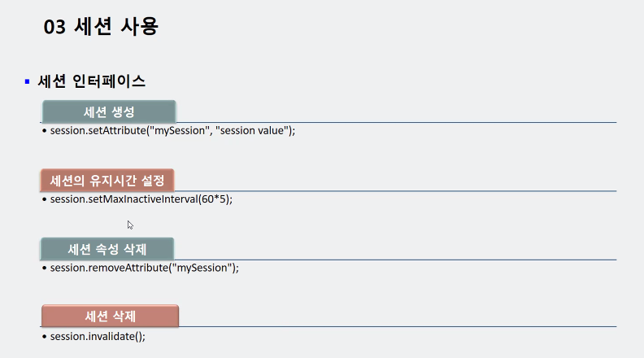Click the session.setMaxInactiveInterval(60*5) code line

(141, 199)
